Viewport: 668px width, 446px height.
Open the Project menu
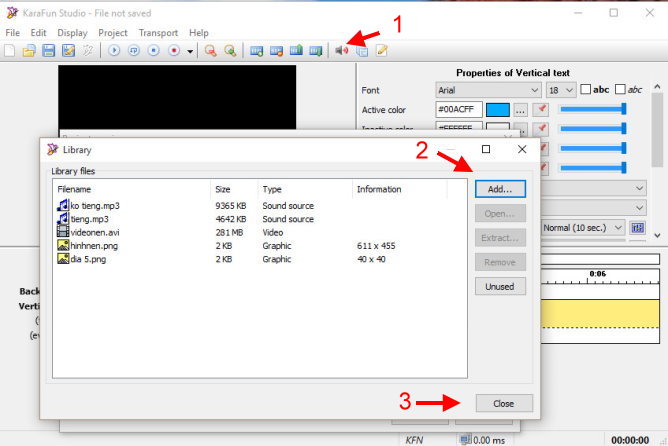[113, 33]
